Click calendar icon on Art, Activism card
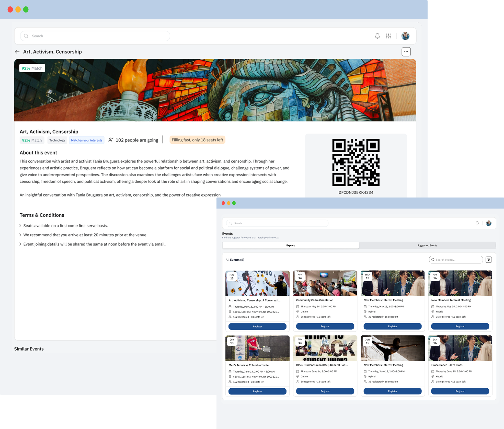The width and height of the screenshot is (504, 429). pyautogui.click(x=230, y=307)
